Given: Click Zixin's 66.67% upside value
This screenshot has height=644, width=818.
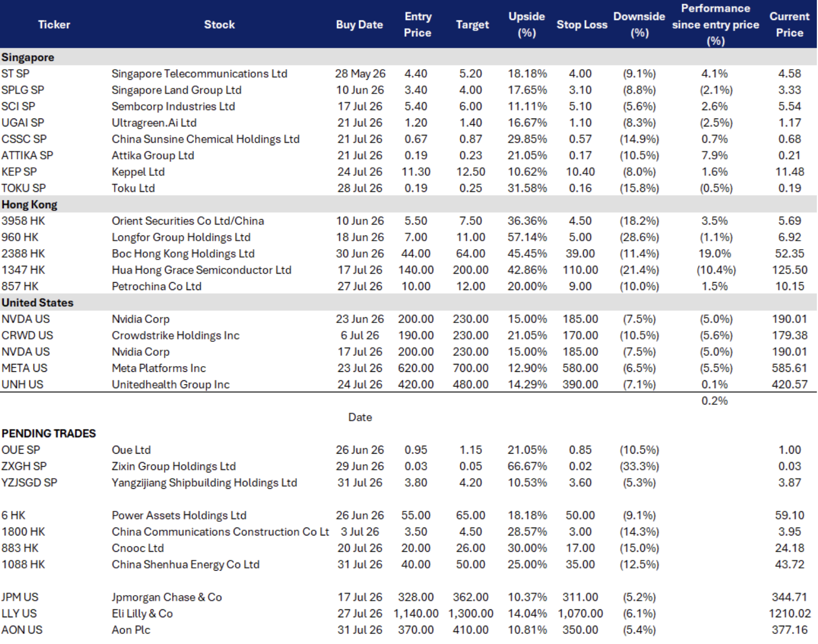Looking at the screenshot, I should [527, 466].
